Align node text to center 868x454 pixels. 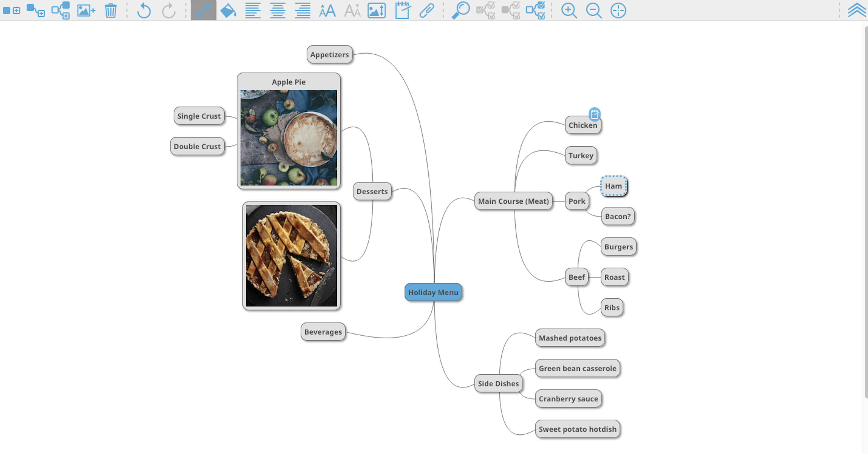pos(278,11)
